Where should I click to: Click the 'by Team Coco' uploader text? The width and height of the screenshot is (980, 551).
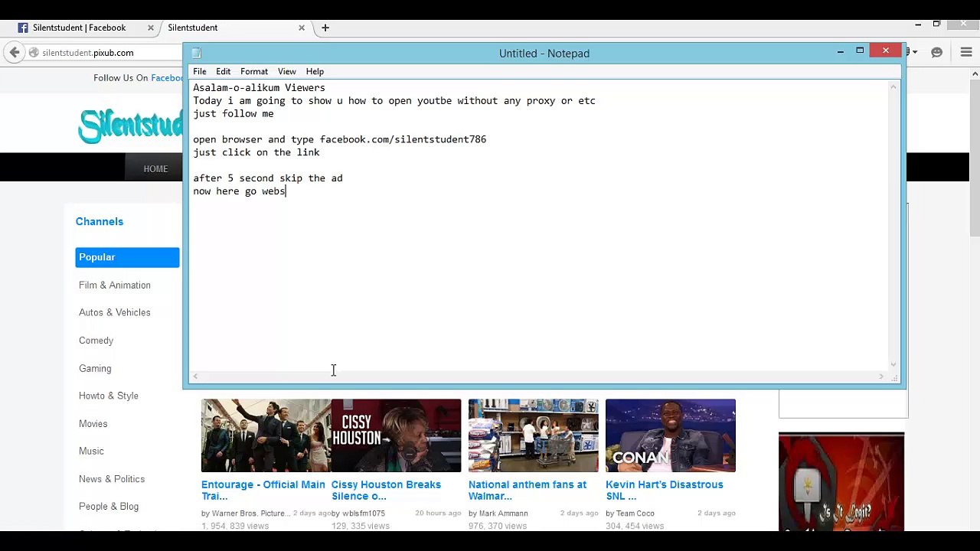click(630, 514)
